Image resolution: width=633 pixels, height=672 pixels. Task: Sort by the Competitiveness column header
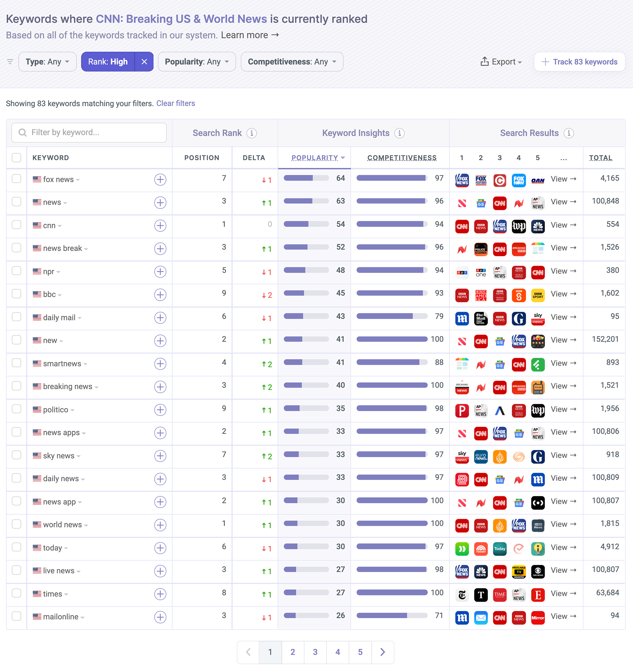(x=402, y=158)
